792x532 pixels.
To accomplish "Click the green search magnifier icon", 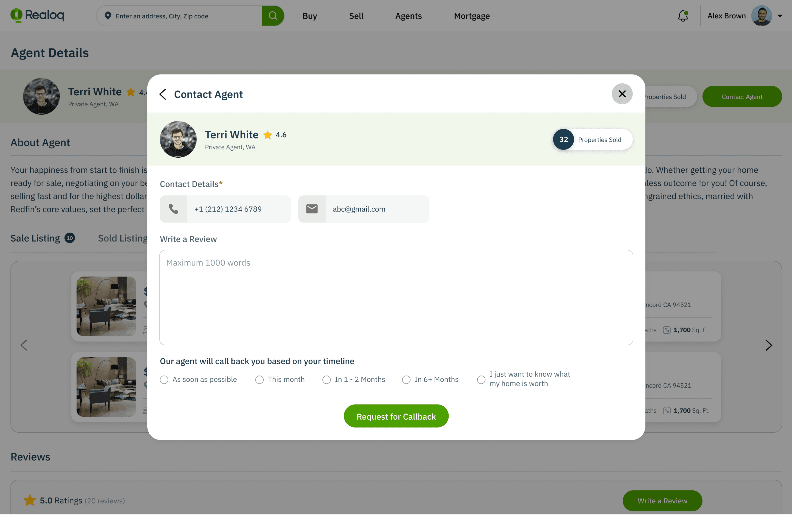I will (x=273, y=16).
